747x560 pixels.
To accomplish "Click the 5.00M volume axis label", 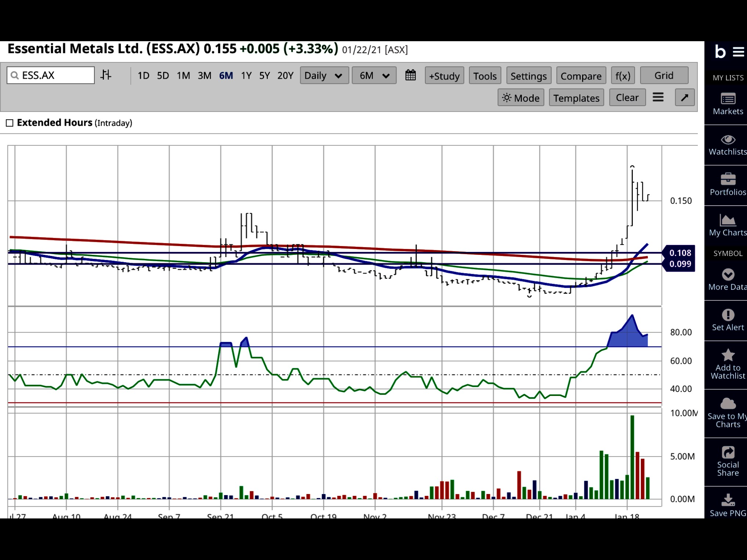I will pyautogui.click(x=682, y=456).
